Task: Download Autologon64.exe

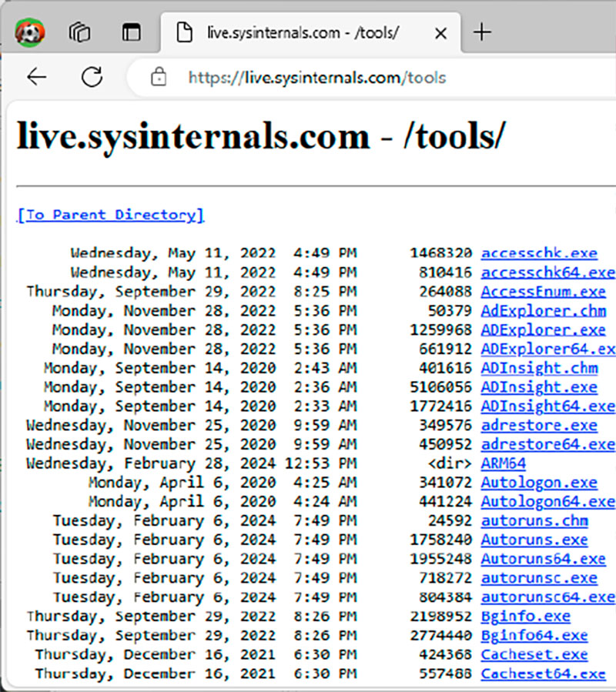Action: click(548, 501)
